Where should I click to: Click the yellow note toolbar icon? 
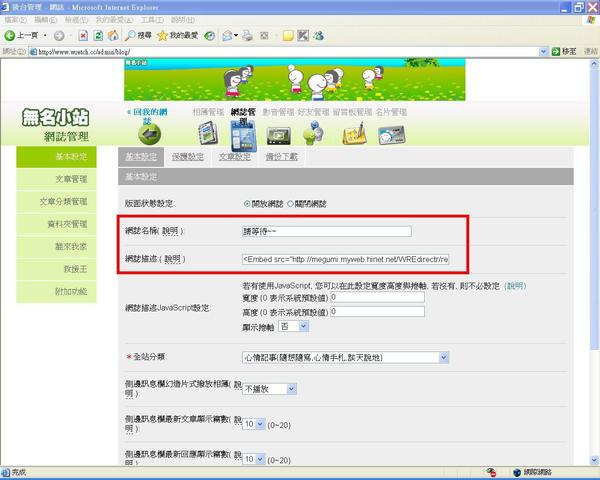tap(288, 36)
